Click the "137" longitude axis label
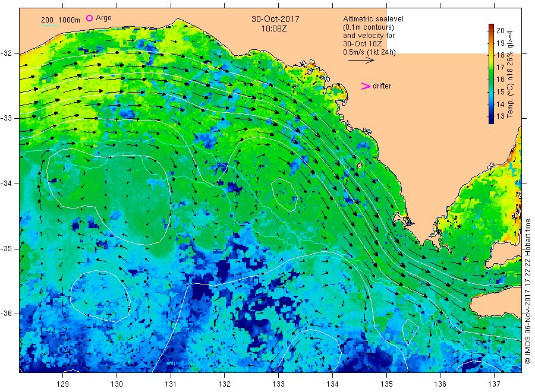This screenshot has height=392, width=535. point(494,384)
